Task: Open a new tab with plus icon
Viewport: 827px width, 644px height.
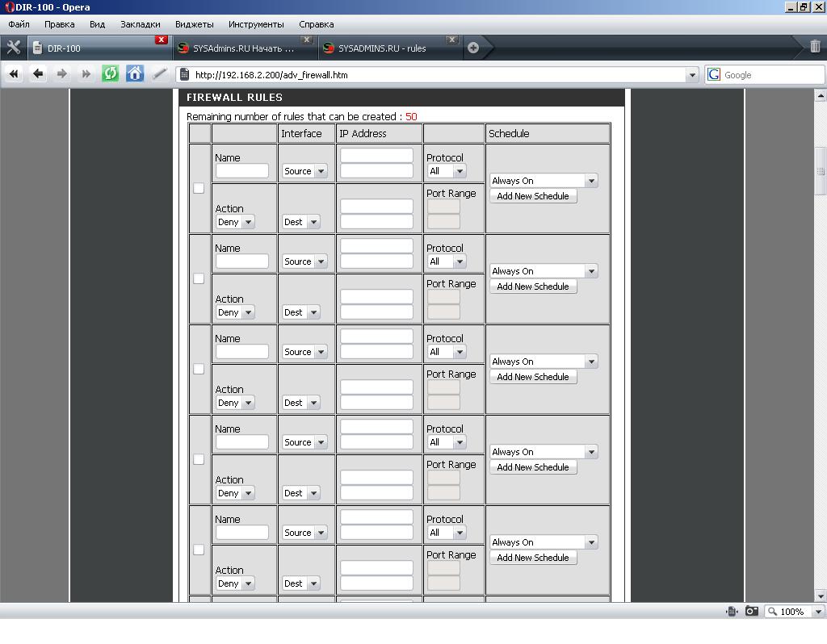Action: (x=473, y=48)
